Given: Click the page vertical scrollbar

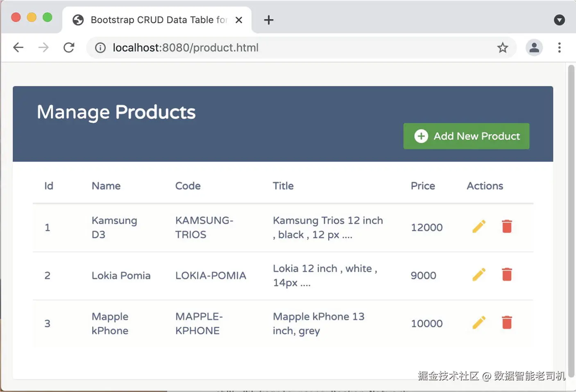Looking at the screenshot, I should click(x=571, y=221).
